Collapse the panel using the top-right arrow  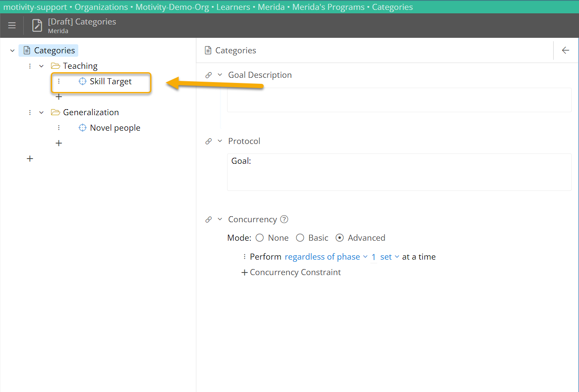click(x=565, y=50)
